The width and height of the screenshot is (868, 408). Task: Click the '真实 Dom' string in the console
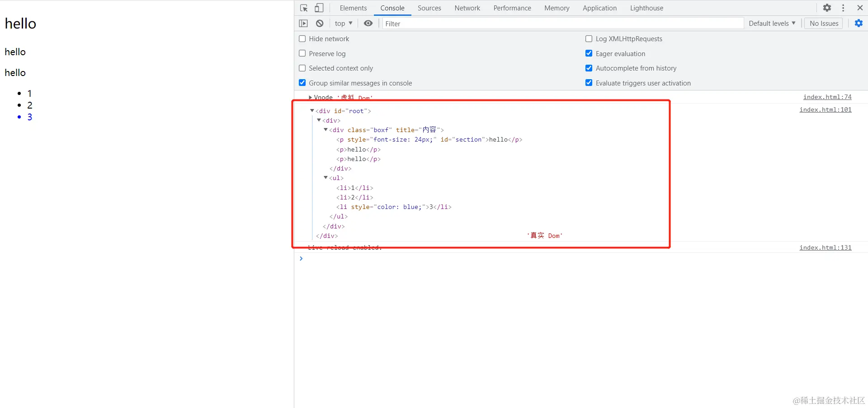(x=545, y=236)
